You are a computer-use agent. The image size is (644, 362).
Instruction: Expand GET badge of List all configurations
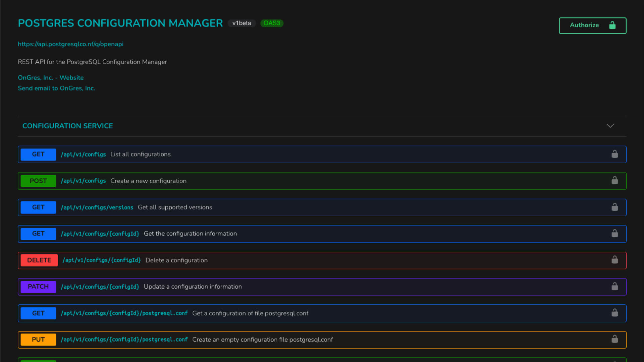point(38,155)
